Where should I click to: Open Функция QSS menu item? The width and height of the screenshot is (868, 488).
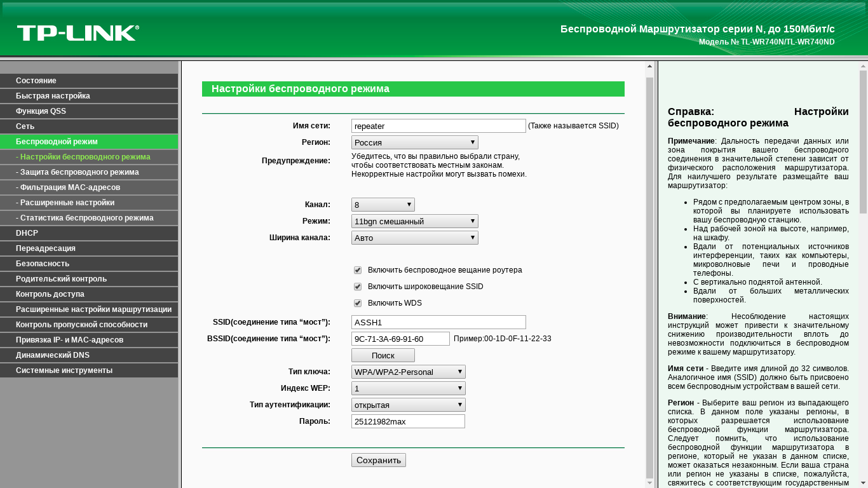coord(89,111)
